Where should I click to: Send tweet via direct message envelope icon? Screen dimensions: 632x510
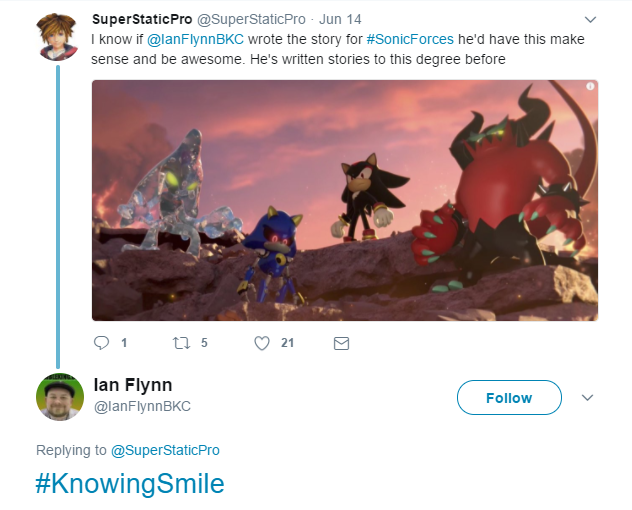point(341,343)
